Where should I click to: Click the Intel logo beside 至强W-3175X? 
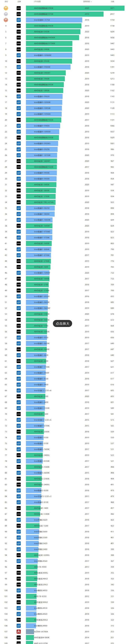[18, 20]
